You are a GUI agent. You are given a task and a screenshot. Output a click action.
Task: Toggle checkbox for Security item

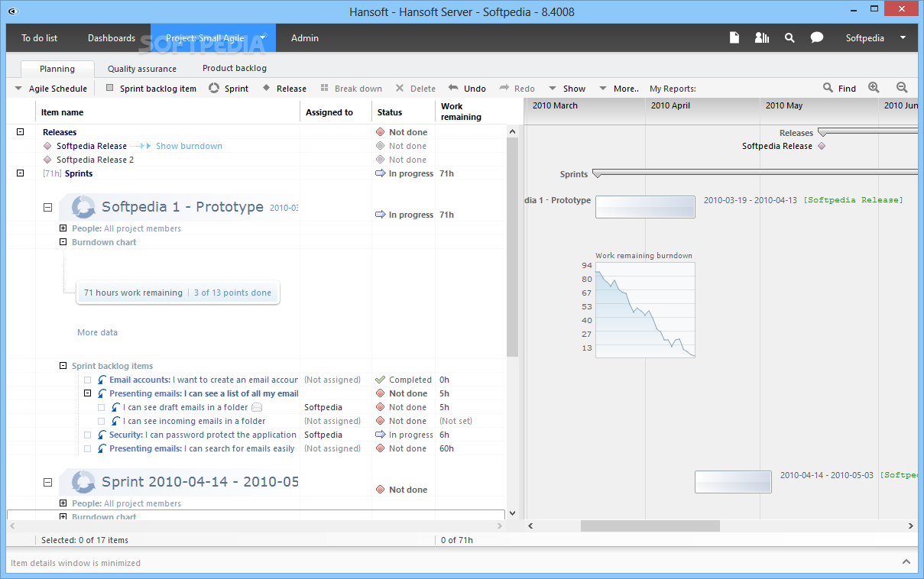coord(88,435)
